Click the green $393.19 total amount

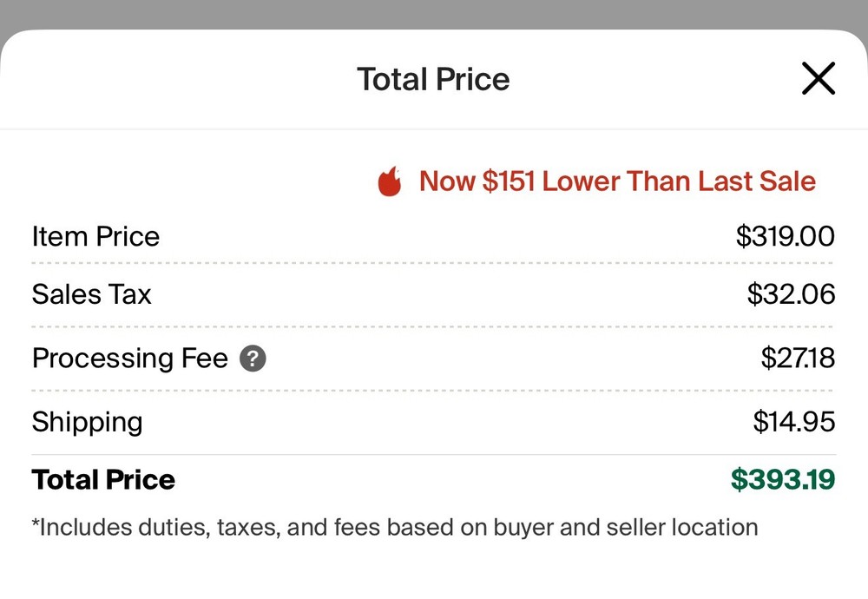pyautogui.click(x=782, y=479)
